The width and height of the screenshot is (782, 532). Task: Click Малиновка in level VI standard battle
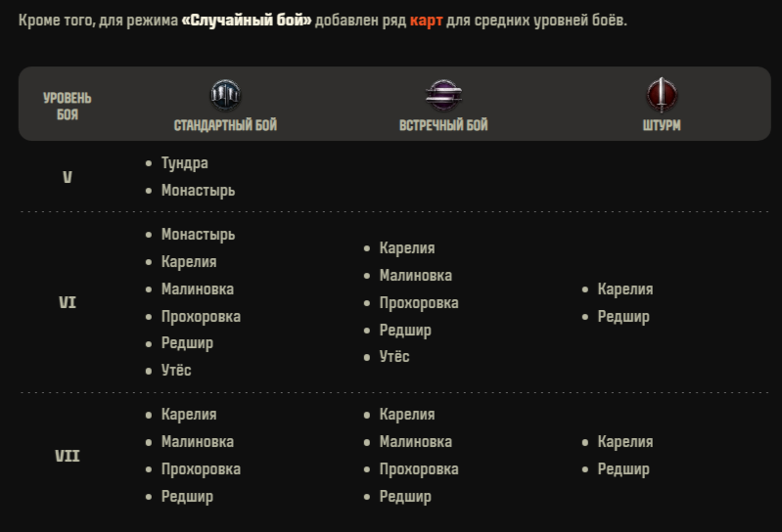point(198,289)
